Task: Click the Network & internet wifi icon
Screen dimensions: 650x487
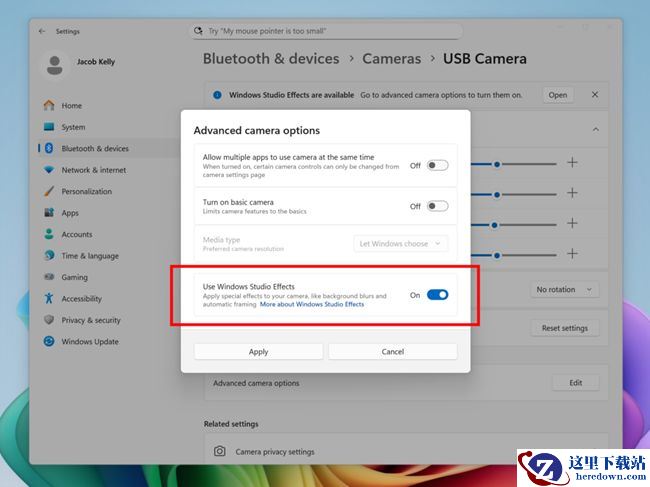Action: click(49, 170)
